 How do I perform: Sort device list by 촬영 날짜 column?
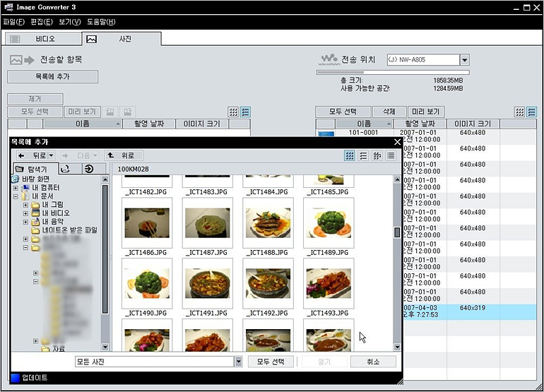[420, 124]
